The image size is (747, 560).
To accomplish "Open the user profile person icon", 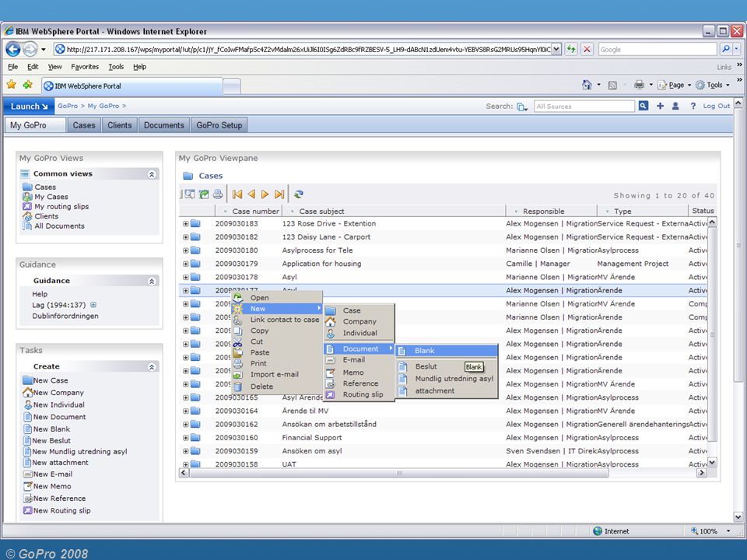I will coord(675,106).
